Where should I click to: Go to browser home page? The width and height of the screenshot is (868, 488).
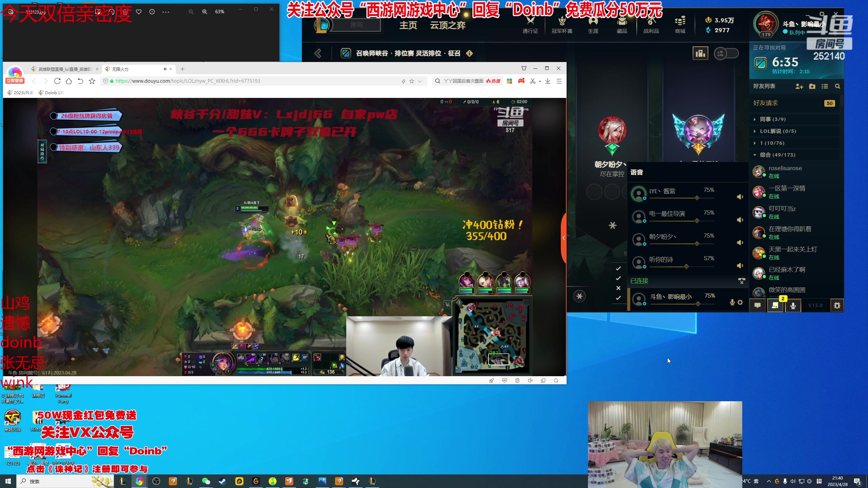69,81
